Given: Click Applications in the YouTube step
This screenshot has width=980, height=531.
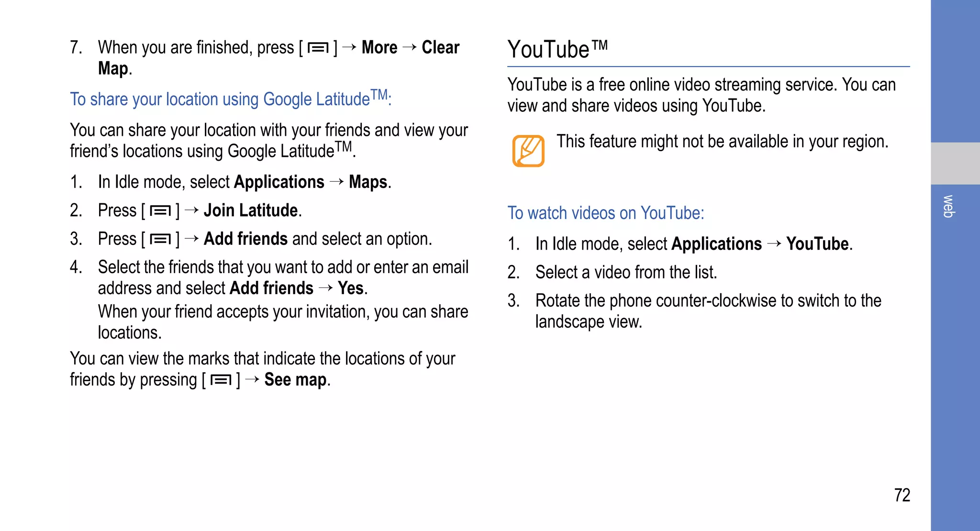Looking at the screenshot, I should pyautogui.click(x=716, y=244).
